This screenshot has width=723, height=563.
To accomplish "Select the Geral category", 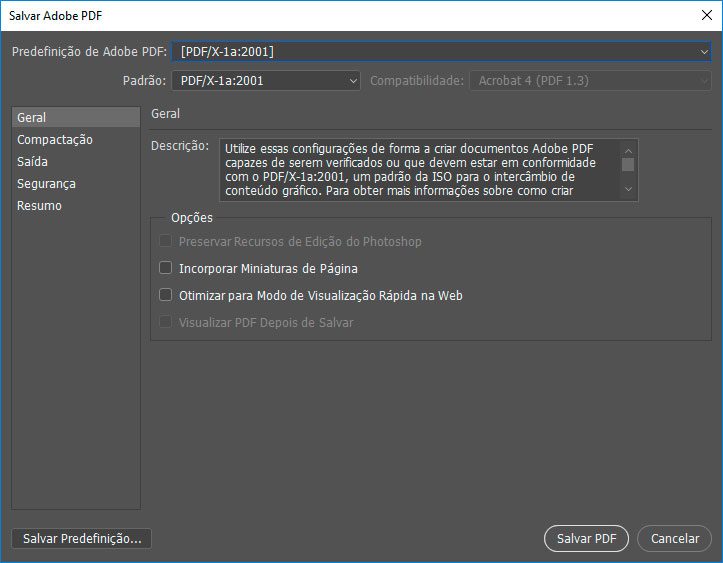I will click(x=32, y=118).
